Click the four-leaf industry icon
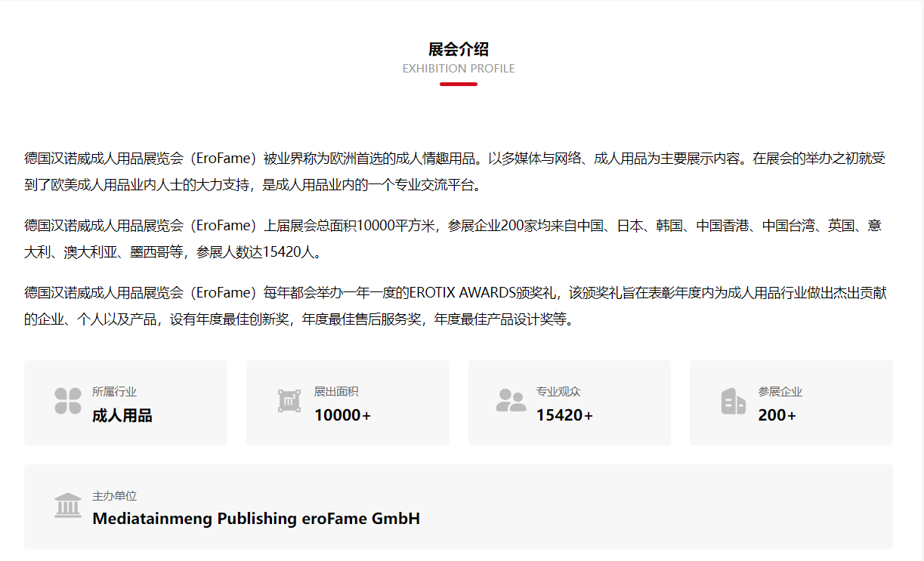The image size is (924, 561). tap(68, 401)
